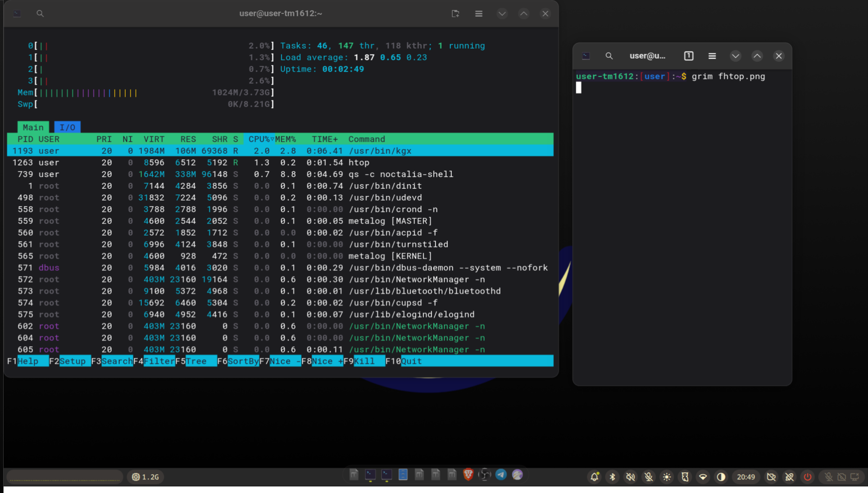
Task: Open the down-chevron menu in the small terminal titlebar
Action: point(736,55)
